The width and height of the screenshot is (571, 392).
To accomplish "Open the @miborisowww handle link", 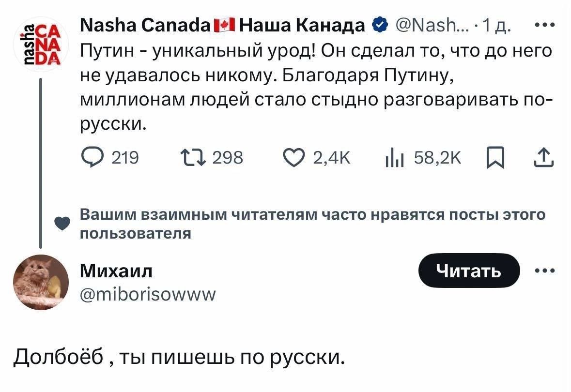I will (148, 294).
